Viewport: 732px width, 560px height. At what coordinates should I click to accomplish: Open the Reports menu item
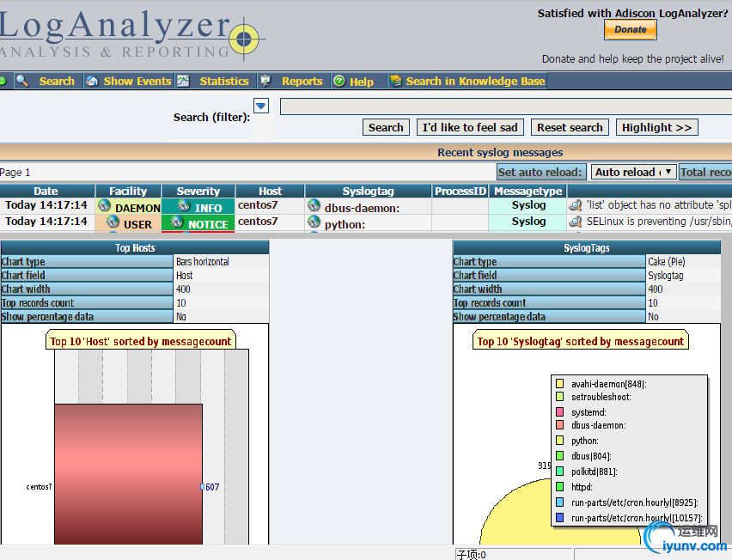(x=302, y=82)
